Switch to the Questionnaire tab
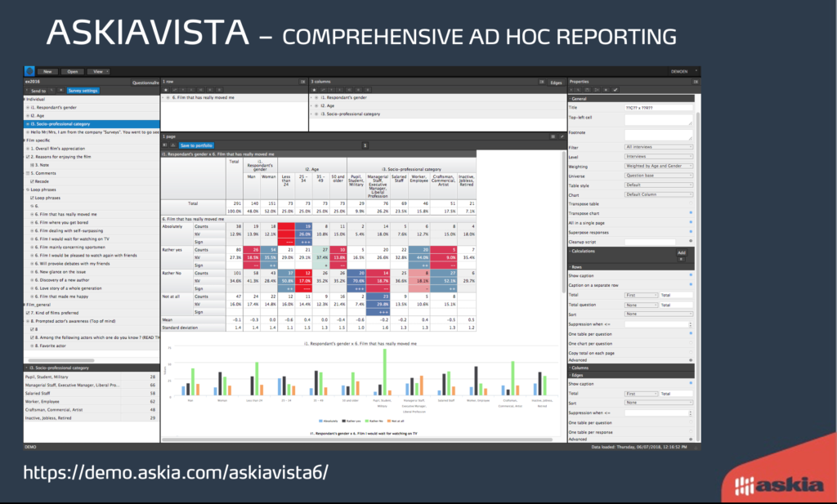Image resolution: width=837 pixels, height=504 pixels. point(145,83)
